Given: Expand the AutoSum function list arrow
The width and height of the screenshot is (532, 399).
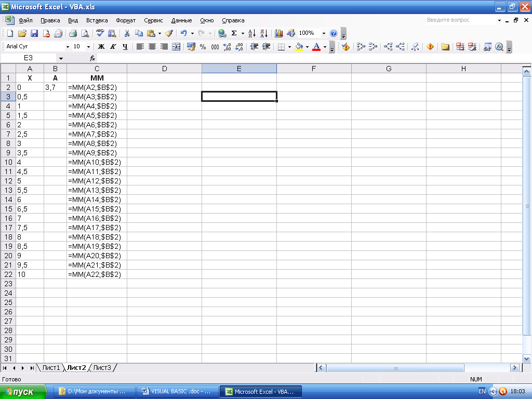Looking at the screenshot, I should click(243, 33).
